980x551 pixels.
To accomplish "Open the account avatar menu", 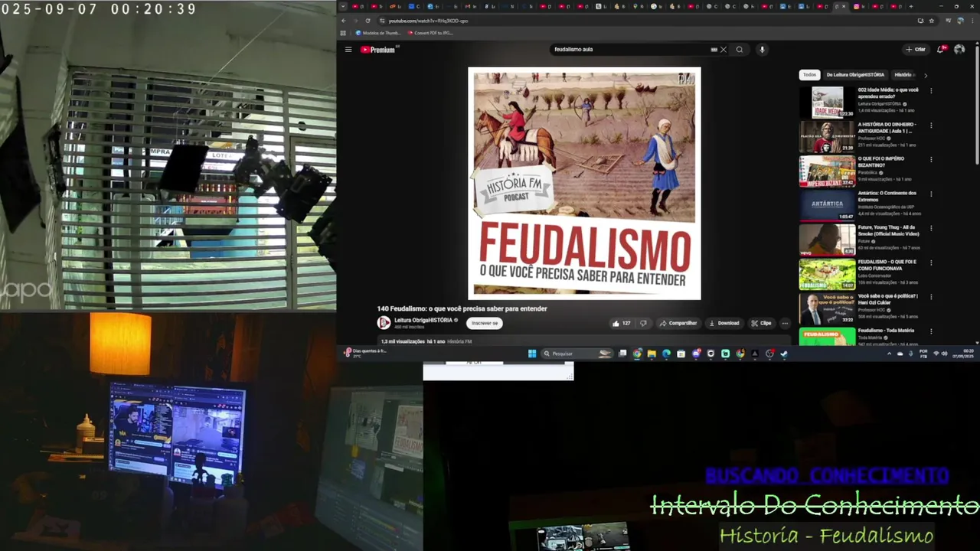I will pyautogui.click(x=959, y=50).
